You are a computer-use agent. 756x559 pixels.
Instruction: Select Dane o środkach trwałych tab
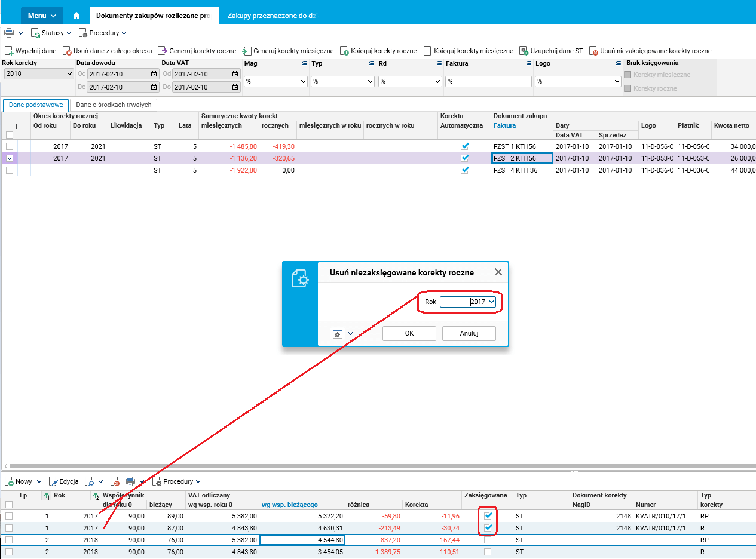[114, 105]
